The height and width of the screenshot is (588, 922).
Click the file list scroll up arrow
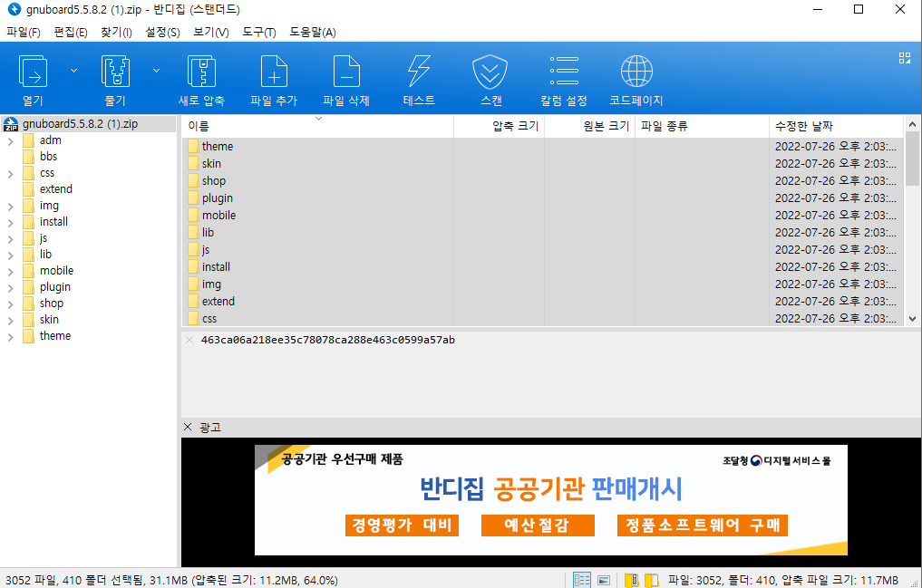[912, 124]
